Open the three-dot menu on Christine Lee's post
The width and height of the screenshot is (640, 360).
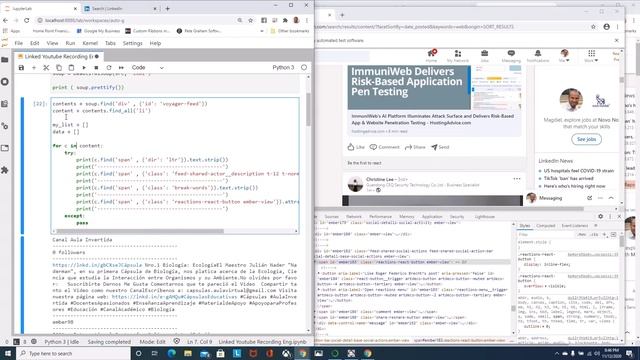click(517, 179)
